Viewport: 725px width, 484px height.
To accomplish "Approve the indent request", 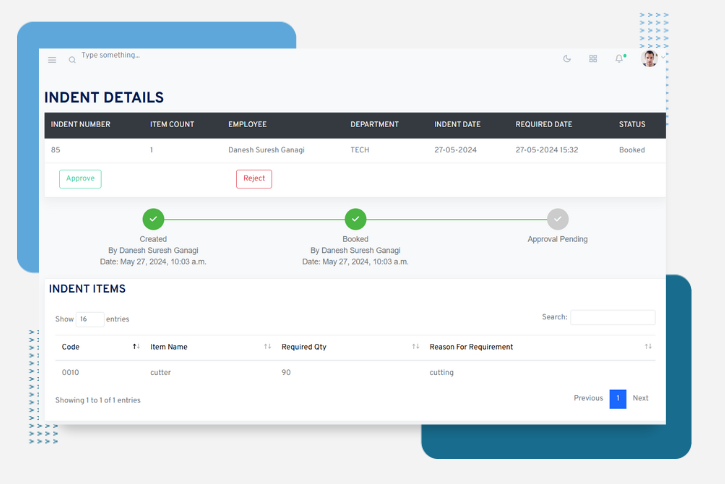I will click(80, 179).
